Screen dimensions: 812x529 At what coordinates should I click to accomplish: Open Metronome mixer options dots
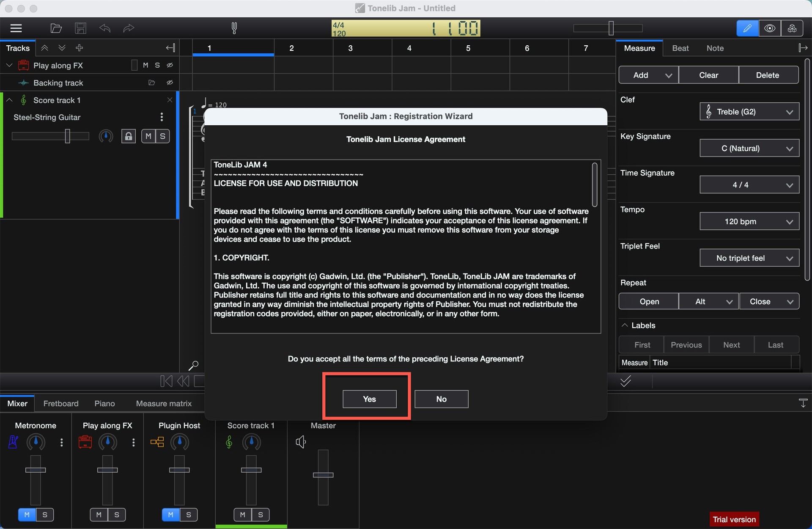point(62,442)
